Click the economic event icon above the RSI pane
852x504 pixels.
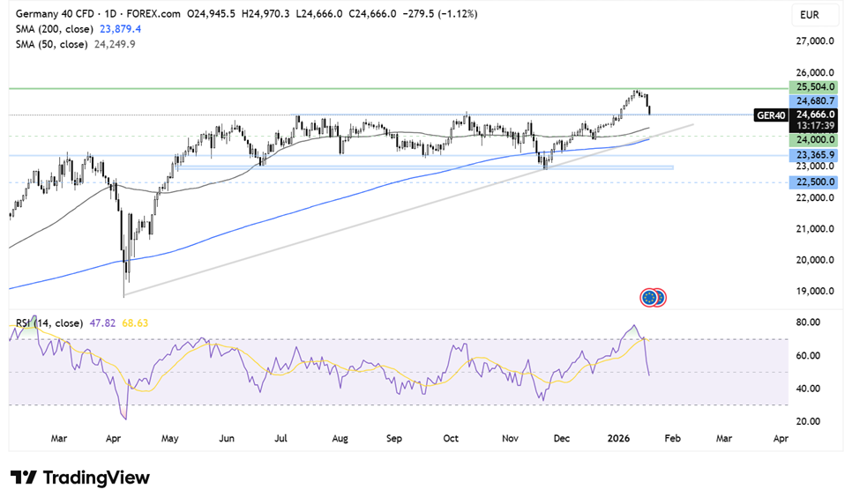pos(654,297)
